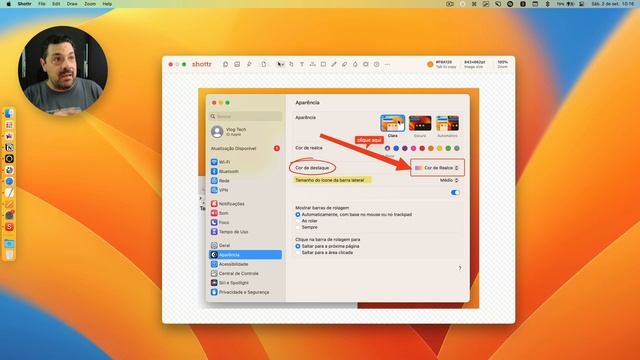Select the eraser tool in Shottr toolbar
This screenshot has height=360, width=640.
(x=344, y=64)
